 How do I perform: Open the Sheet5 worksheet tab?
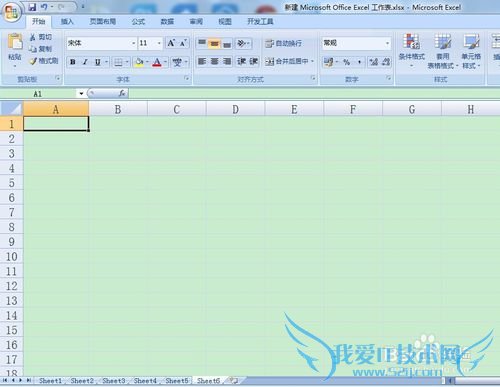click(177, 380)
